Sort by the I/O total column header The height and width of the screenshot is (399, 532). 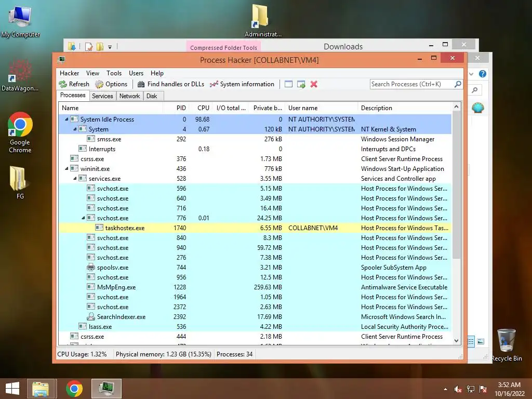(231, 108)
